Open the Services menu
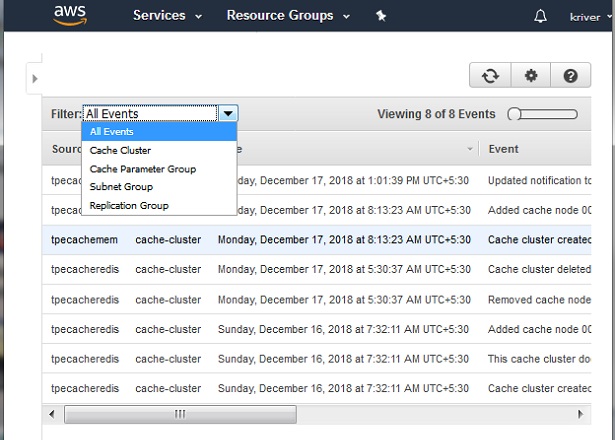The height and width of the screenshot is (440, 615). pyautogui.click(x=167, y=16)
